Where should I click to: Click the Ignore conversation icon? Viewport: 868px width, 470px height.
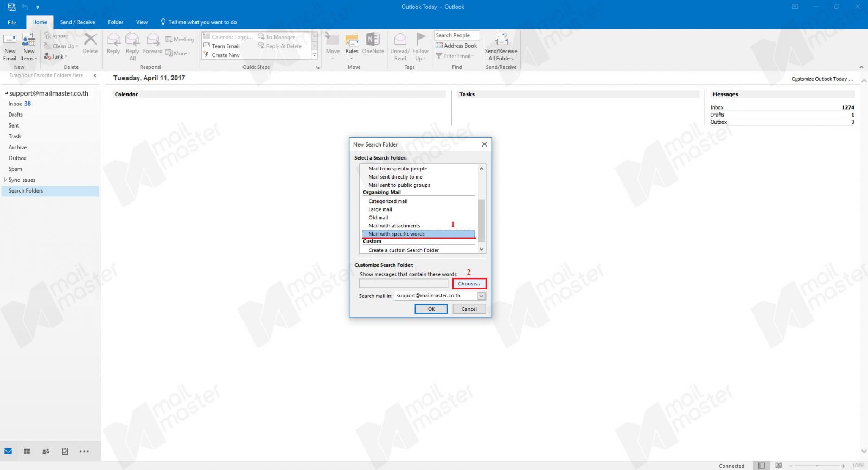(x=47, y=36)
